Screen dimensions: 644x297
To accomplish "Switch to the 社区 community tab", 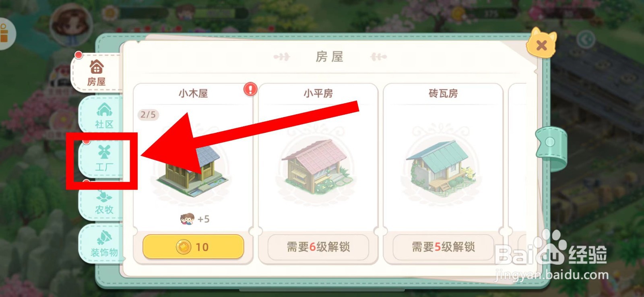I will click(x=104, y=115).
